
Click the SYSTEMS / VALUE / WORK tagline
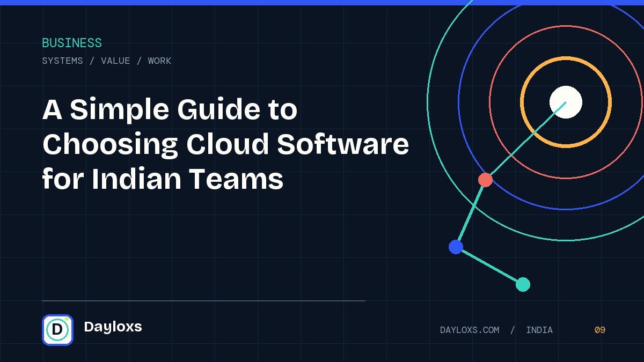[x=107, y=61]
